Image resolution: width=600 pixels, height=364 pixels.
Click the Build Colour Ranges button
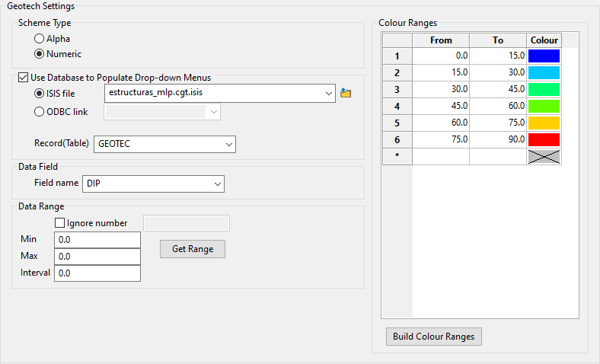(433, 337)
